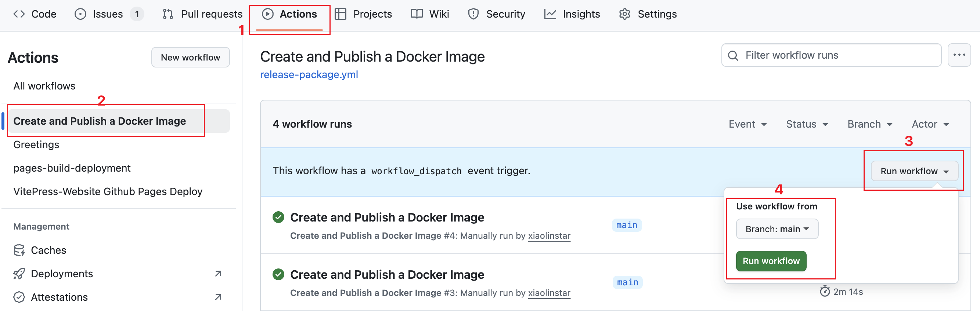Viewport: 980px width, 311px height.
Task: Open the Code tab
Action: point(35,14)
